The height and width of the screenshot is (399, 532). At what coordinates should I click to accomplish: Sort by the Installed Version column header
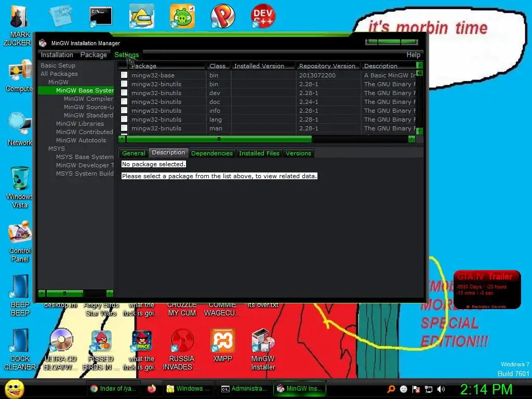point(263,66)
